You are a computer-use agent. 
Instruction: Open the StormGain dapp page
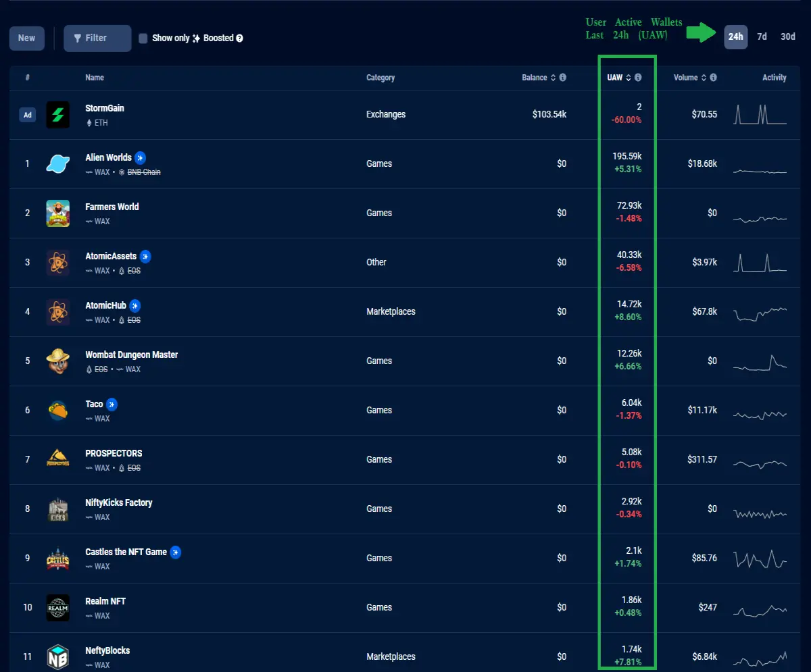(x=105, y=108)
